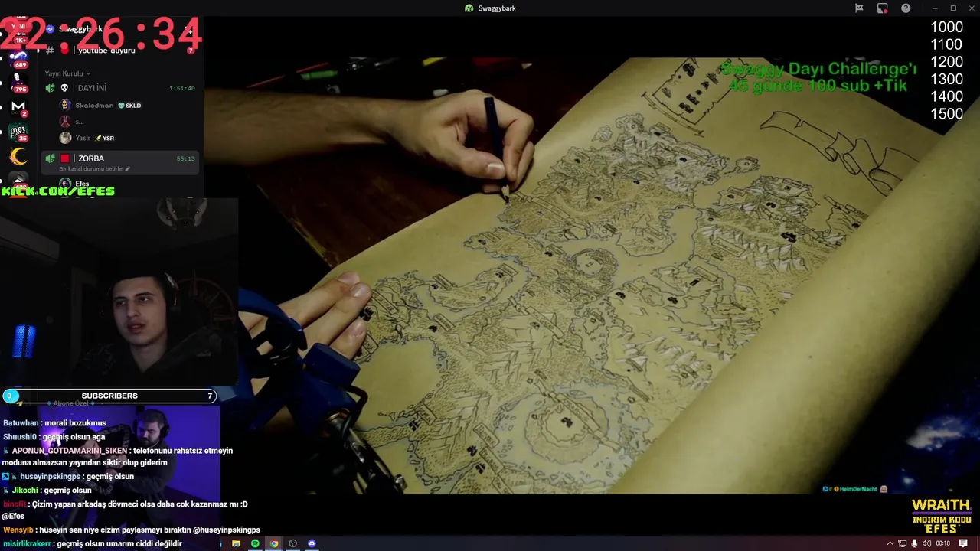Screen dimensions: 980x551
Task: Open Discord from the taskbar
Action: tap(312, 543)
